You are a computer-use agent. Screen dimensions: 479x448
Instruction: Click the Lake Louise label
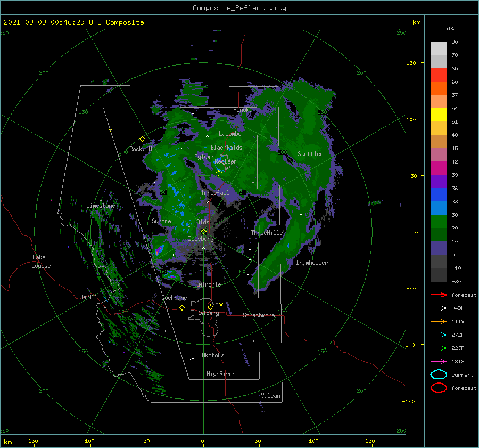(x=41, y=262)
